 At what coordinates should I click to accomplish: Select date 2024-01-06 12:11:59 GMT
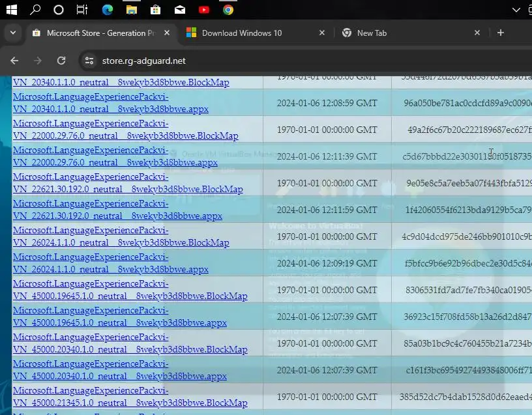pos(327,210)
